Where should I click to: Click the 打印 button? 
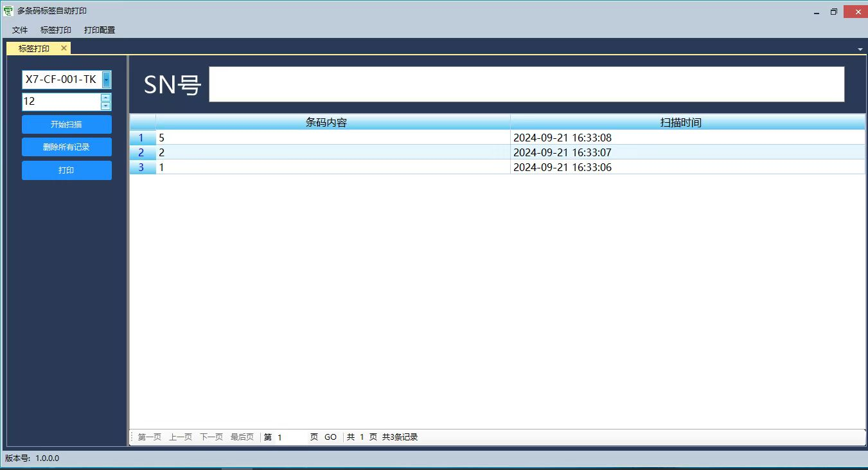pyautogui.click(x=66, y=170)
